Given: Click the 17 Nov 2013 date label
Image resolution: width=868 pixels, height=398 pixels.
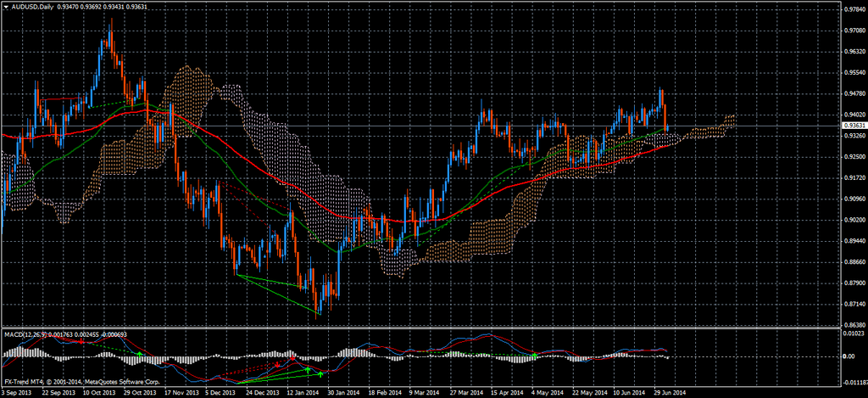Looking at the screenshot, I should [x=179, y=393].
